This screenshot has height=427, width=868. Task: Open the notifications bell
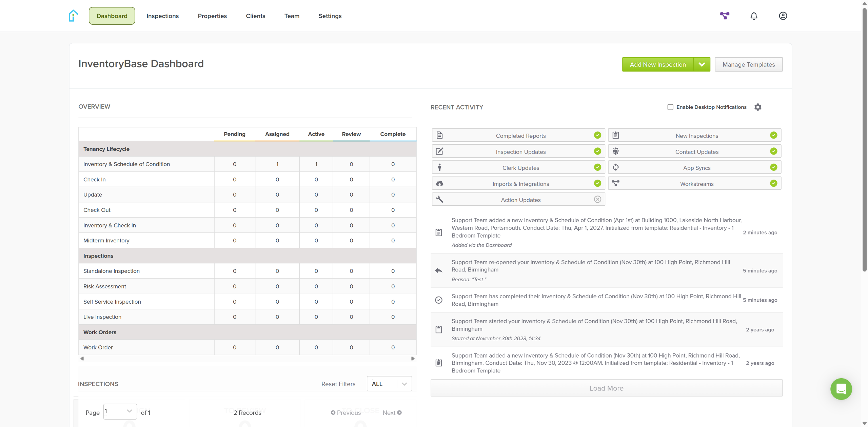754,16
